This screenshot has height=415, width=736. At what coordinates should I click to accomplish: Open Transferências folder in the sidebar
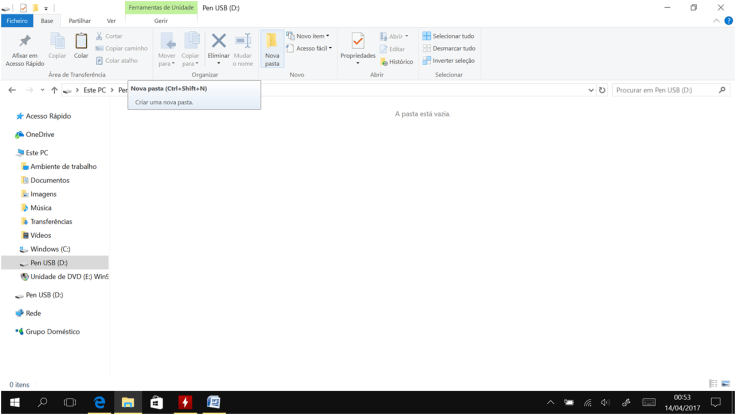[51, 221]
